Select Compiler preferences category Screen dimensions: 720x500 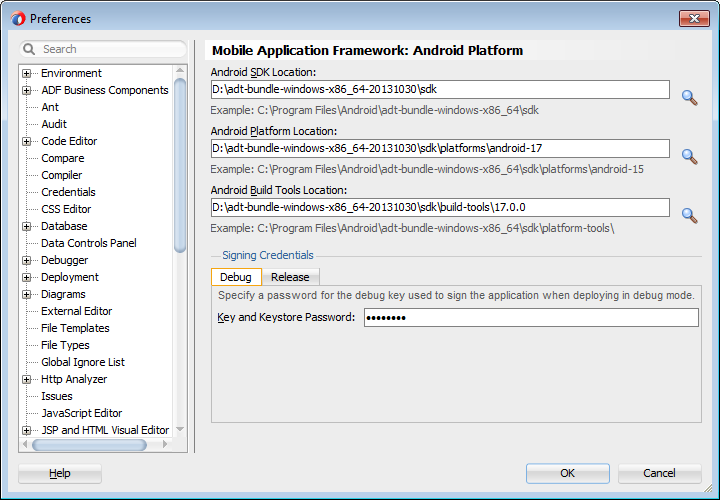point(62,175)
